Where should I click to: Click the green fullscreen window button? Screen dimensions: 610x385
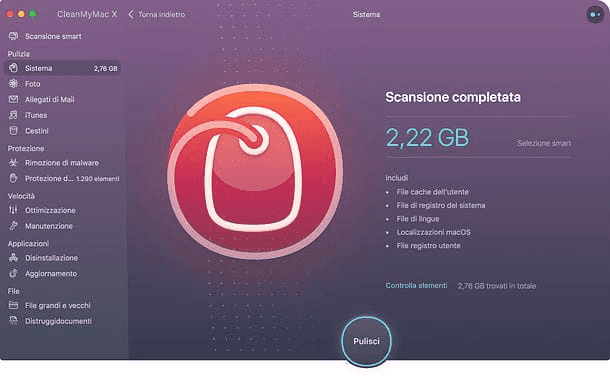[x=33, y=14]
